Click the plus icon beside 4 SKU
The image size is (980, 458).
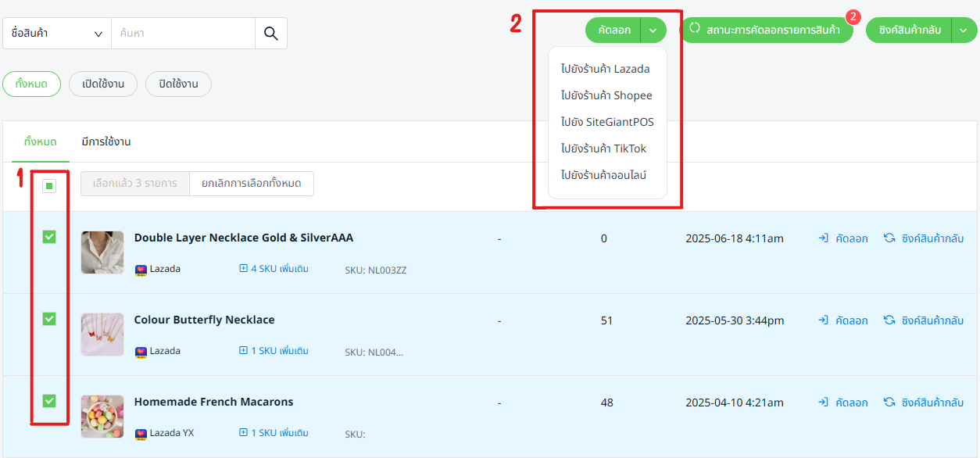244,269
